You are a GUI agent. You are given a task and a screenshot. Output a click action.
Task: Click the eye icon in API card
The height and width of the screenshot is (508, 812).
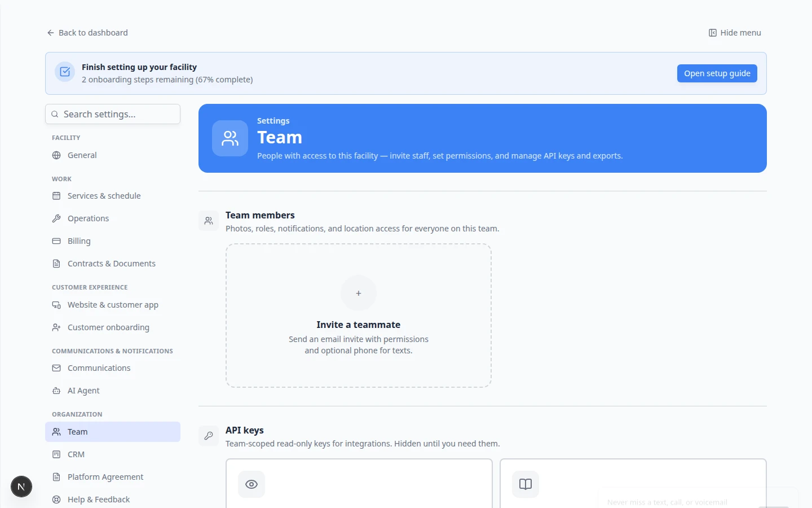(x=251, y=484)
